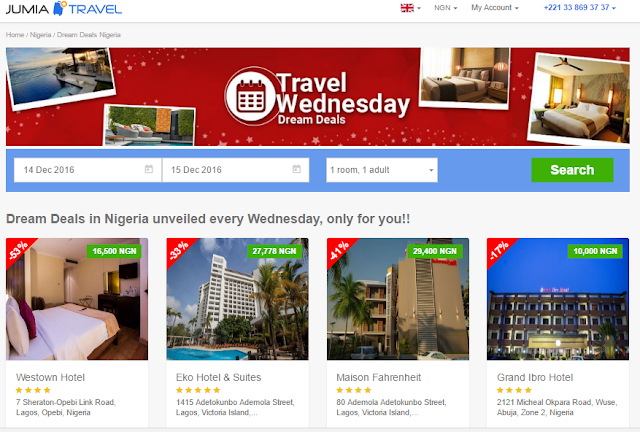This screenshot has width=640, height=432.
Task: Open the Nigeria breadcrumb link
Action: pyautogui.click(x=40, y=35)
